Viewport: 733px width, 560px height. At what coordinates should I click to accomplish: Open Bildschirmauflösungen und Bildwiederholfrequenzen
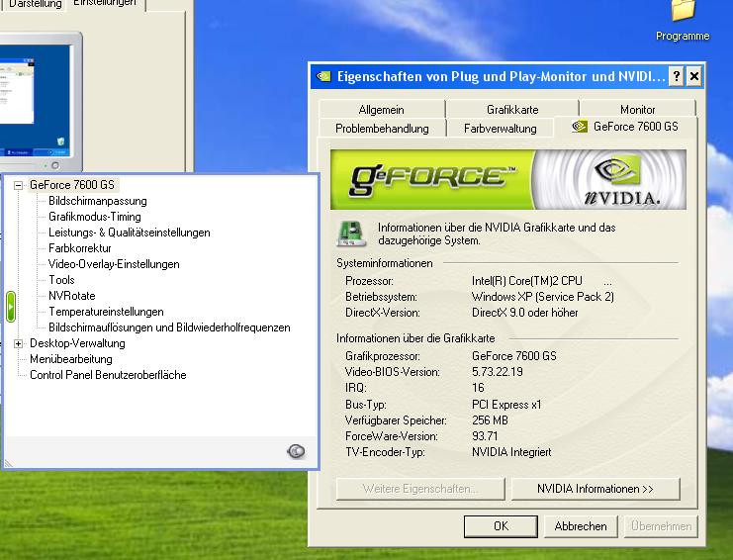click(x=169, y=327)
